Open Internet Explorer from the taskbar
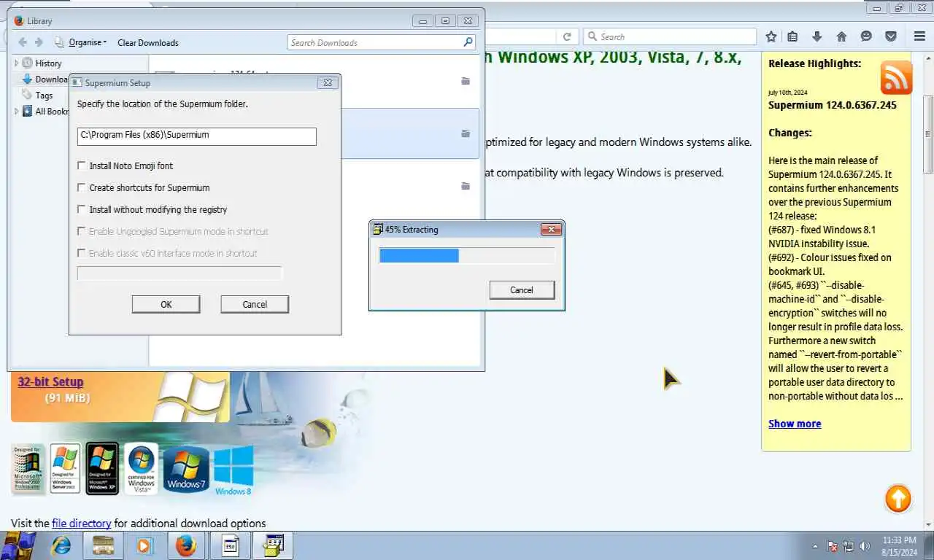 (x=61, y=545)
